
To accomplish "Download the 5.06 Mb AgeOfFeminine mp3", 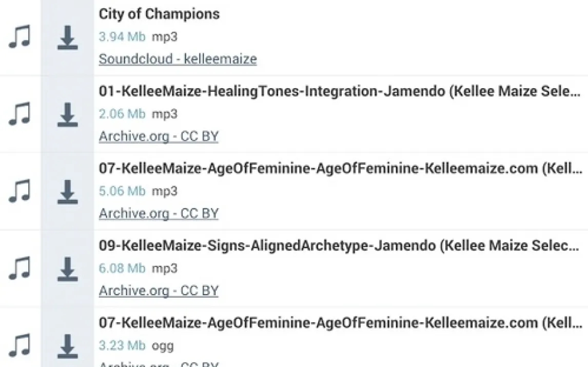I will 67,192.
